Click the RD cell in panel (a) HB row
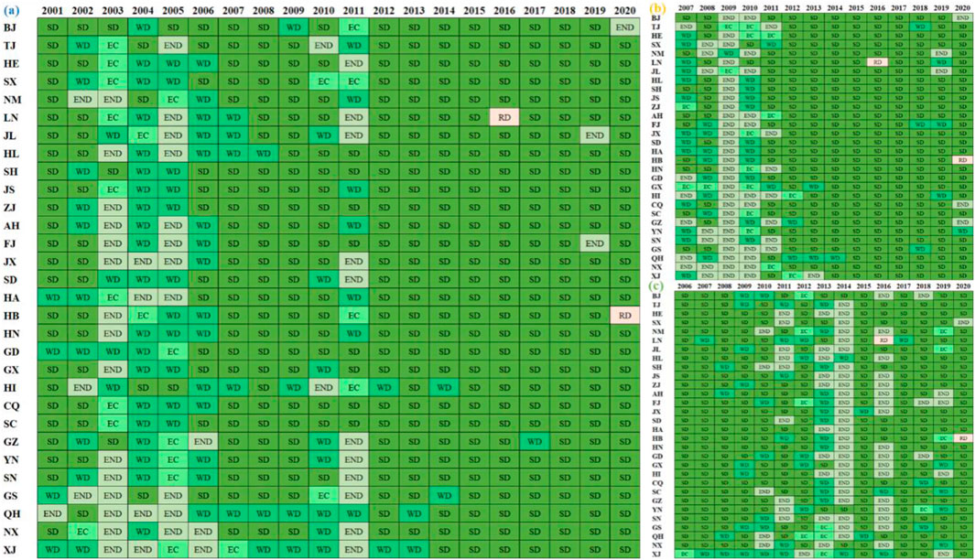Image resolution: width=975 pixels, height=560 pixels. pyautogui.click(x=625, y=316)
